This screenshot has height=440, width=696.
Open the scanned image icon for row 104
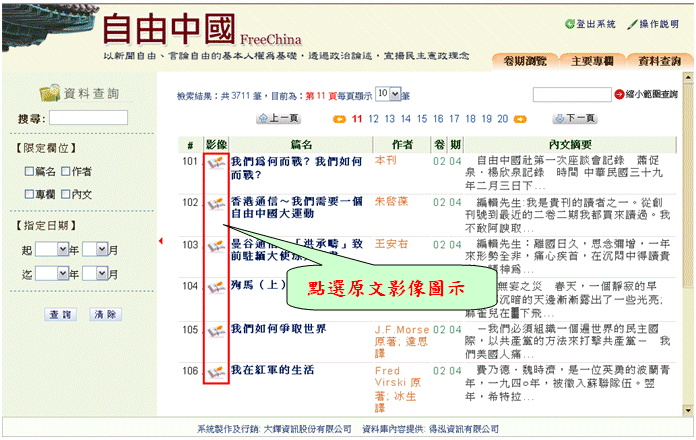pos(215,287)
